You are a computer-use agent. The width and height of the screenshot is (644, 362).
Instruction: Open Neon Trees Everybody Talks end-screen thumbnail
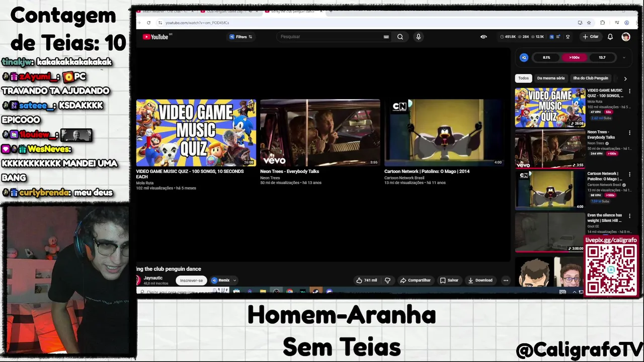tap(319, 133)
